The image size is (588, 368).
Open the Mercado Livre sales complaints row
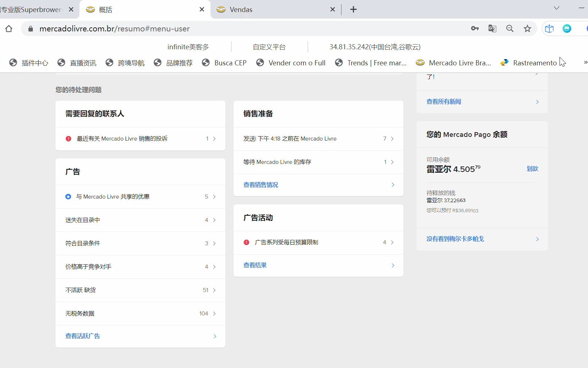pyautogui.click(x=140, y=139)
